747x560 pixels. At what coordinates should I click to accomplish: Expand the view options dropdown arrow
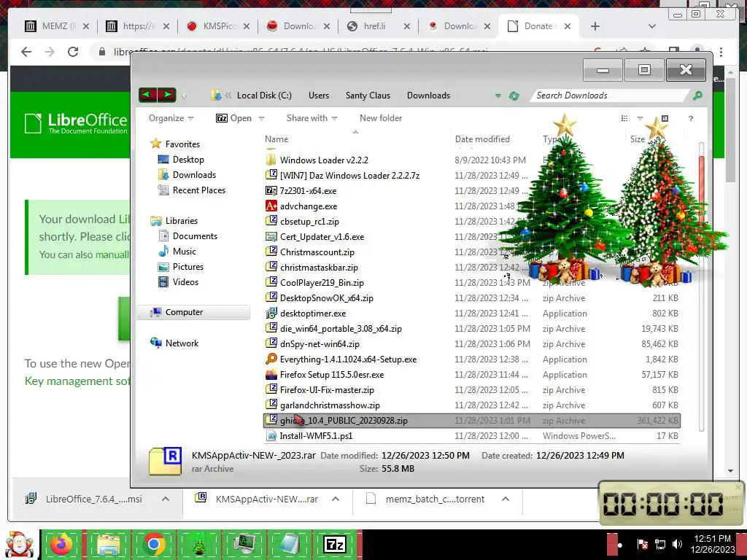point(640,118)
